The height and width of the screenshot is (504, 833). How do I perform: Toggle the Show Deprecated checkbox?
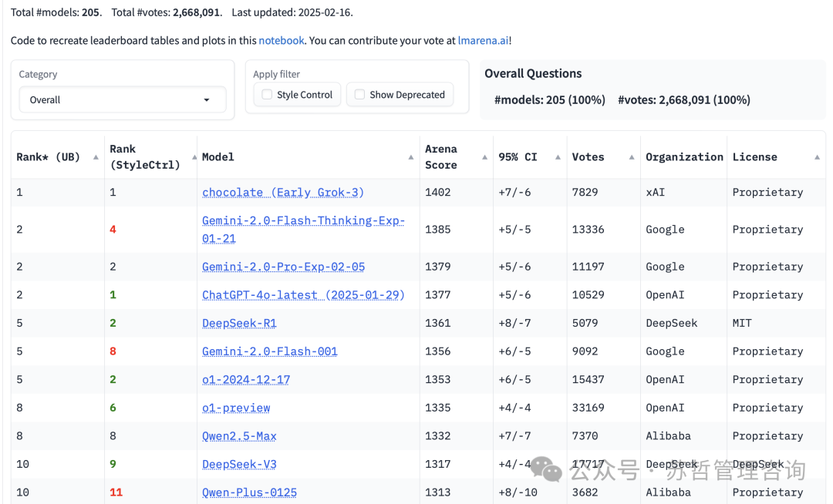click(359, 95)
